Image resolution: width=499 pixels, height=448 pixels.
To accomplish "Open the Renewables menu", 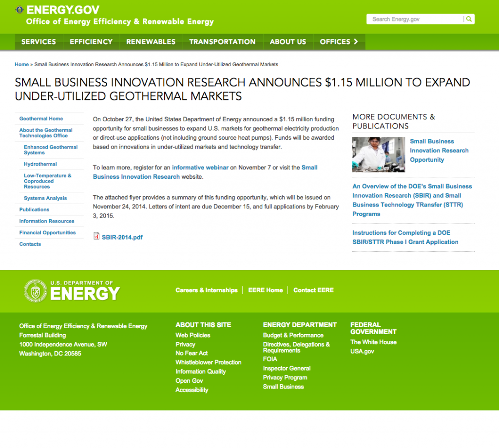I will pyautogui.click(x=151, y=42).
